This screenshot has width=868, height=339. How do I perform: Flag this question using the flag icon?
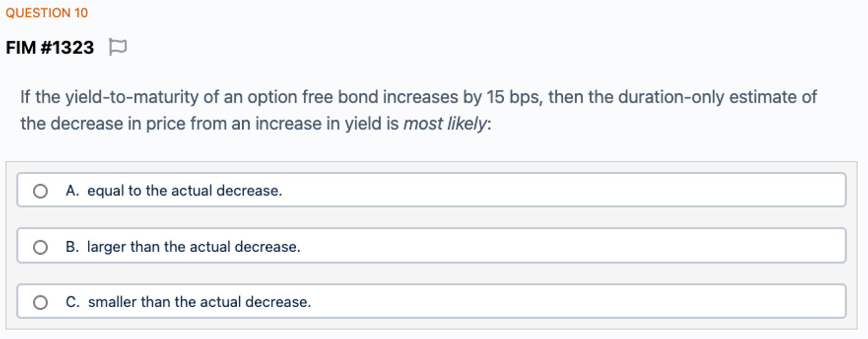click(x=118, y=47)
